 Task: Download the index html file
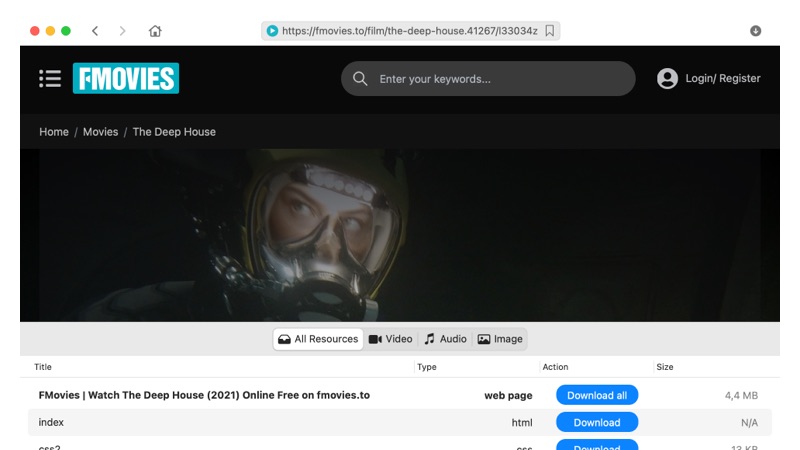pyautogui.click(x=597, y=422)
